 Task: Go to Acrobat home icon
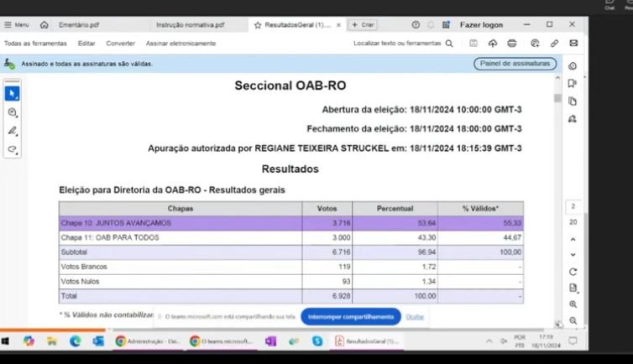click(x=44, y=25)
